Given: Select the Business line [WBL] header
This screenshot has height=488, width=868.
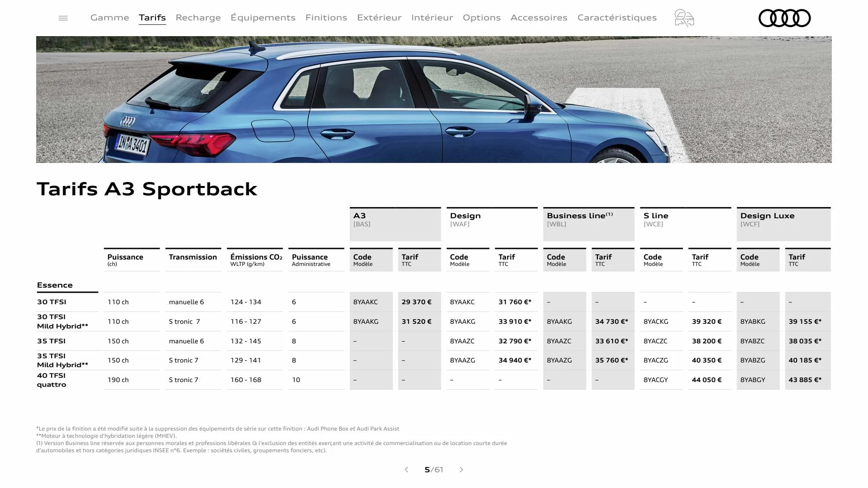Looking at the screenshot, I should pyautogui.click(x=589, y=224).
